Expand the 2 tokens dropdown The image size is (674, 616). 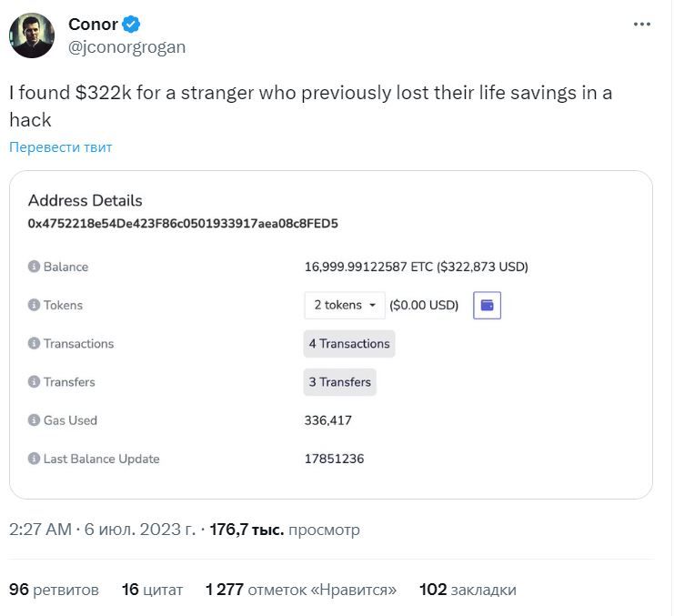tap(345, 306)
